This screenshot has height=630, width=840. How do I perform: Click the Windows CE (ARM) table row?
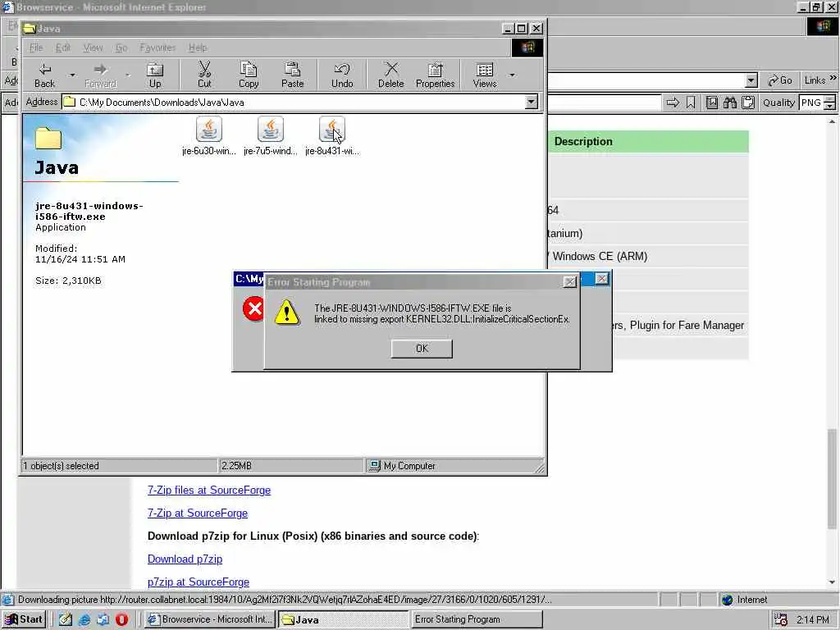(x=648, y=256)
